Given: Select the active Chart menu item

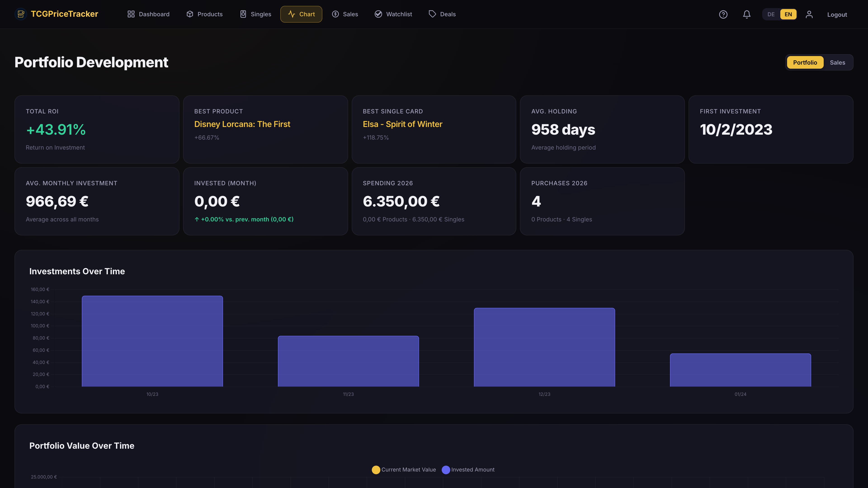Looking at the screenshot, I should tap(301, 14).
